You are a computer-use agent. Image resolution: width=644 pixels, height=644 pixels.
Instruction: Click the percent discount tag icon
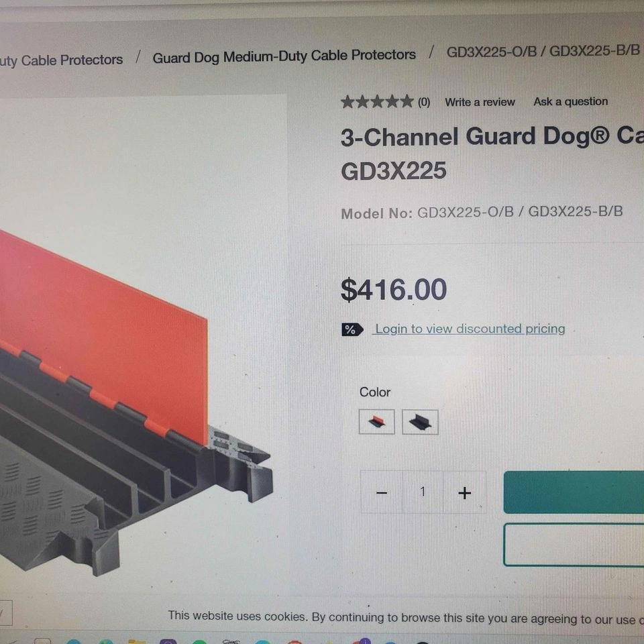pyautogui.click(x=352, y=329)
